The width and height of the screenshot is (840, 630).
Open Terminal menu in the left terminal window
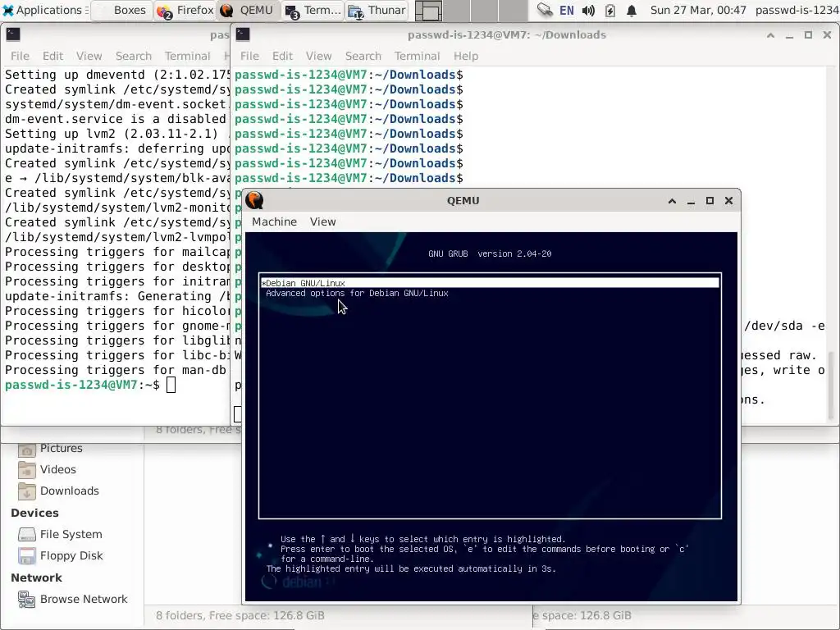(188, 56)
